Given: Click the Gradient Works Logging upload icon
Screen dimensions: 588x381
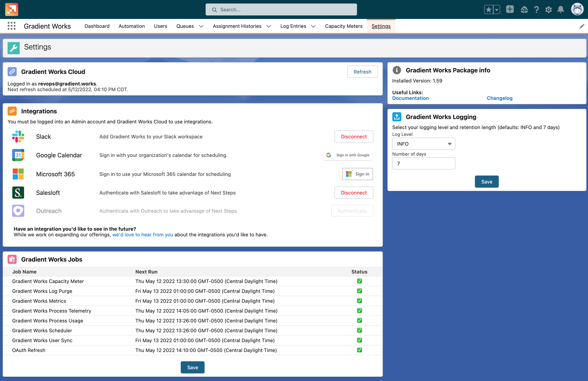Looking at the screenshot, I should 396,117.
